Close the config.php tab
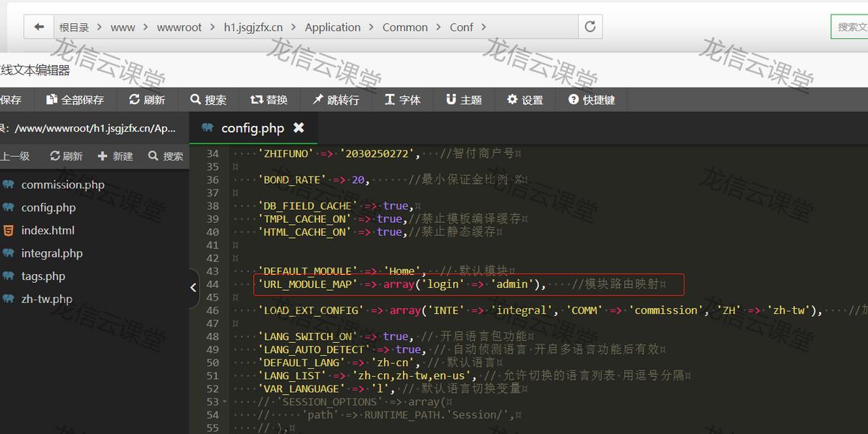 299,127
